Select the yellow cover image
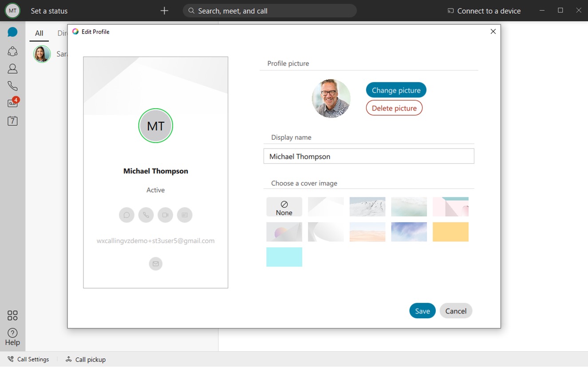 (x=450, y=232)
